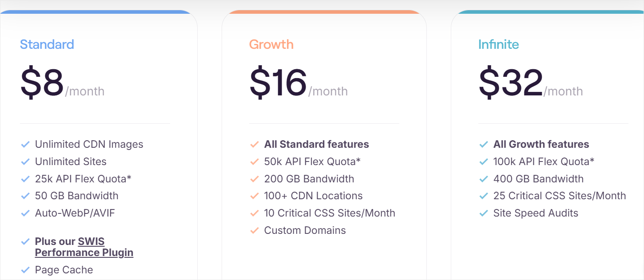
Task: Click the check beside 25 Critical CSS Sites/Month
Action: 483,196
